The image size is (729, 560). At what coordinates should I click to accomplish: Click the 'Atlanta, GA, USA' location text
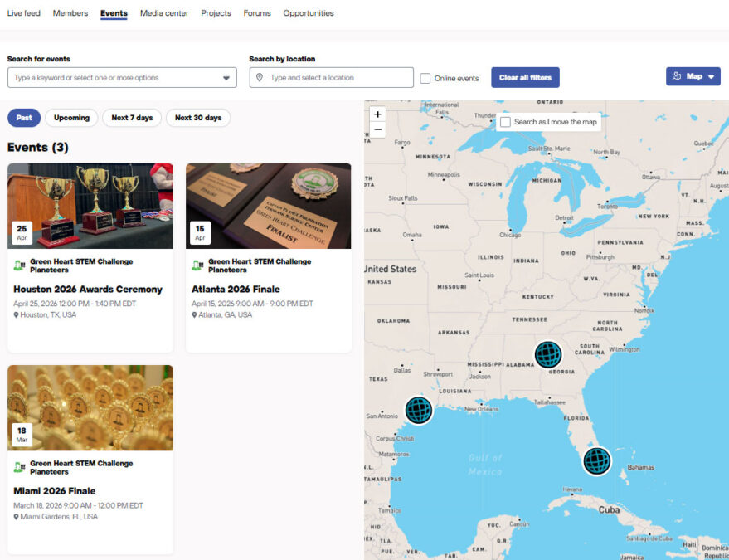(226, 315)
